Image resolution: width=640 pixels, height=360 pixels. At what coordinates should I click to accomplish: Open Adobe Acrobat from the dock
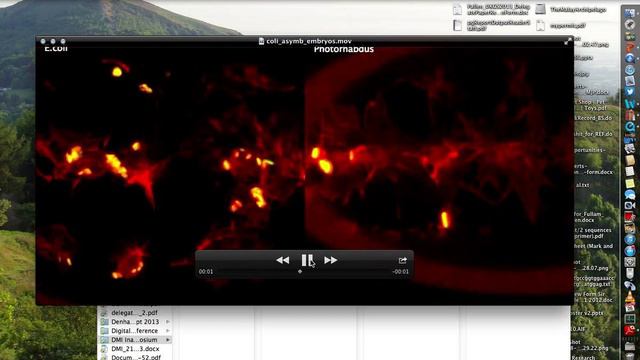pos(630,330)
